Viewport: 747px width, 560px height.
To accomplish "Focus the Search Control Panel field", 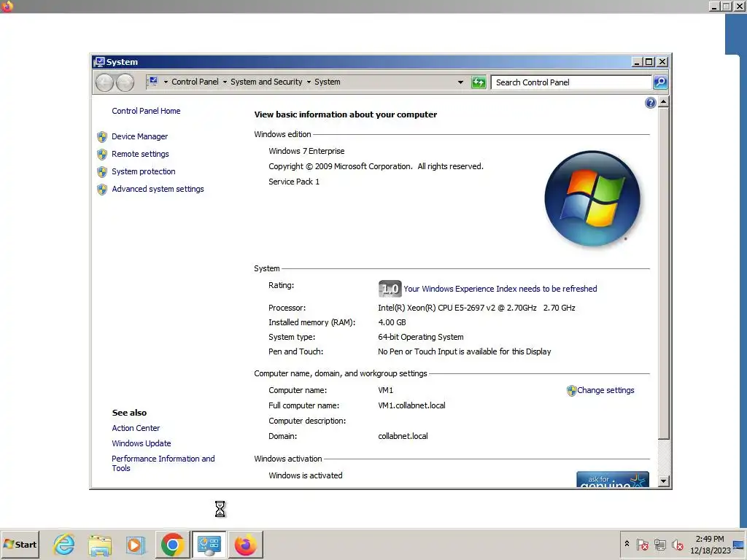I will tap(571, 82).
